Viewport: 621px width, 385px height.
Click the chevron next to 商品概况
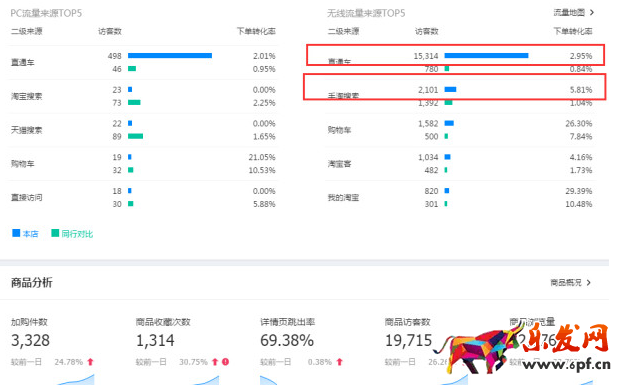click(x=589, y=282)
